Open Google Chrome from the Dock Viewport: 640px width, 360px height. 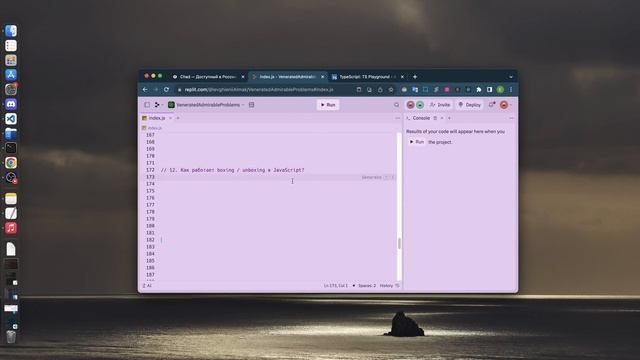[x=11, y=162]
